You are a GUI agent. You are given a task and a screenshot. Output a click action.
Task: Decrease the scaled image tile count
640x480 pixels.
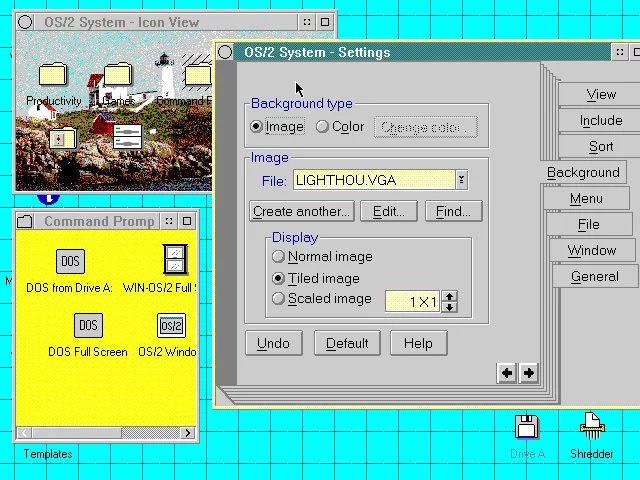click(449, 307)
